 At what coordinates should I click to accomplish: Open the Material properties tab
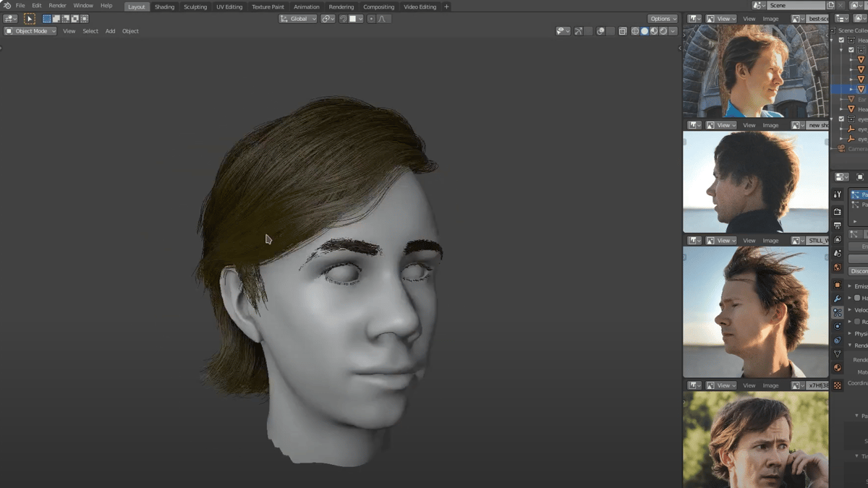pos(838,368)
